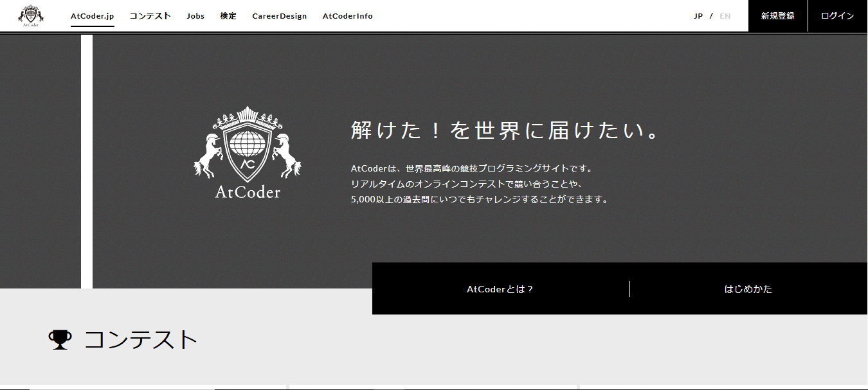Click the AtCoder logo in the header
Screen dimensions: 868x390
[x=31, y=16]
